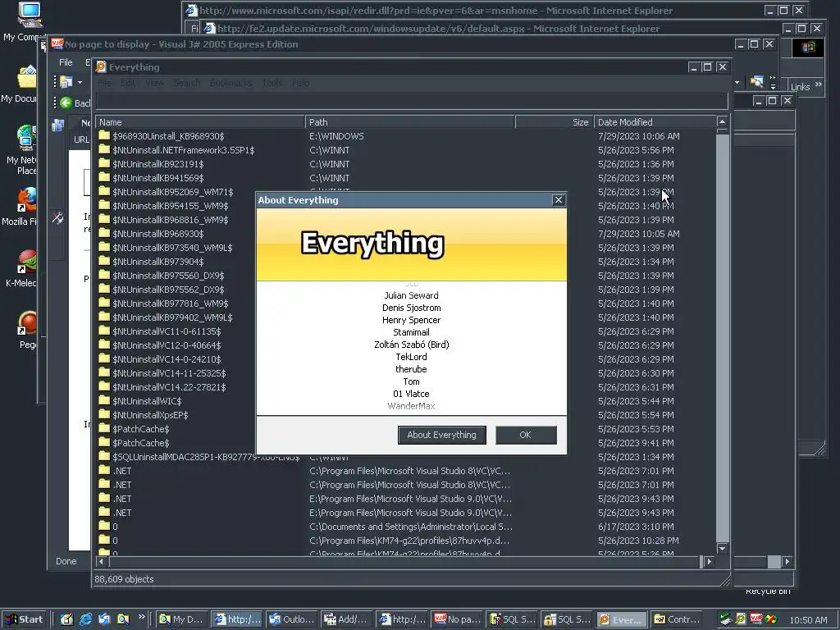Screen dimensions: 840x630
Task: Expand Links chevron in Internet Explorer toolbar
Action: click(819, 84)
